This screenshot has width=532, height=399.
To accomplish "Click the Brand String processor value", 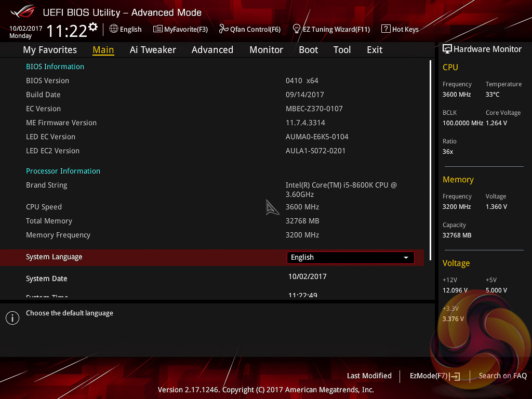I will point(341,190).
